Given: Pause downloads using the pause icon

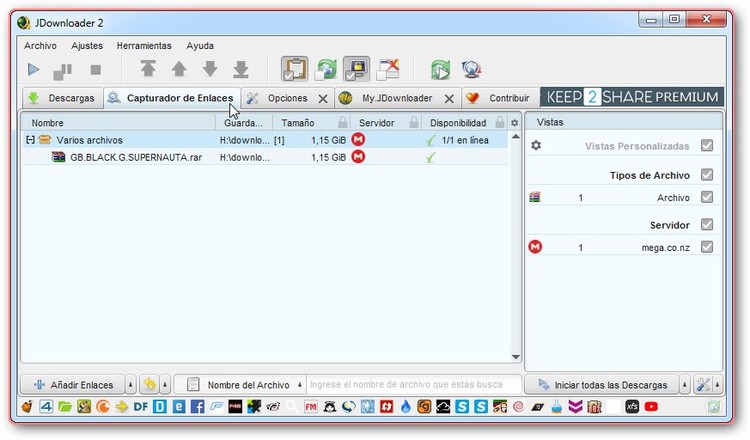Looking at the screenshot, I should point(63,71).
